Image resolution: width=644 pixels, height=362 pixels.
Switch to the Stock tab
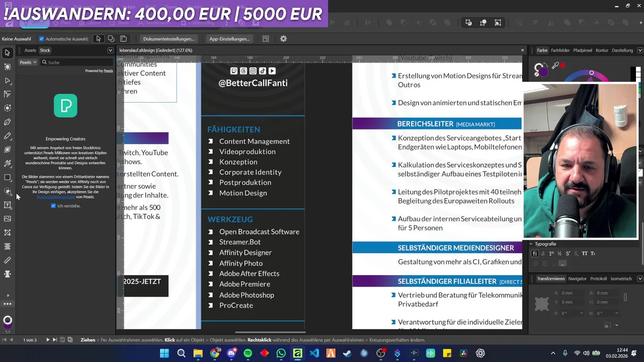click(45, 50)
